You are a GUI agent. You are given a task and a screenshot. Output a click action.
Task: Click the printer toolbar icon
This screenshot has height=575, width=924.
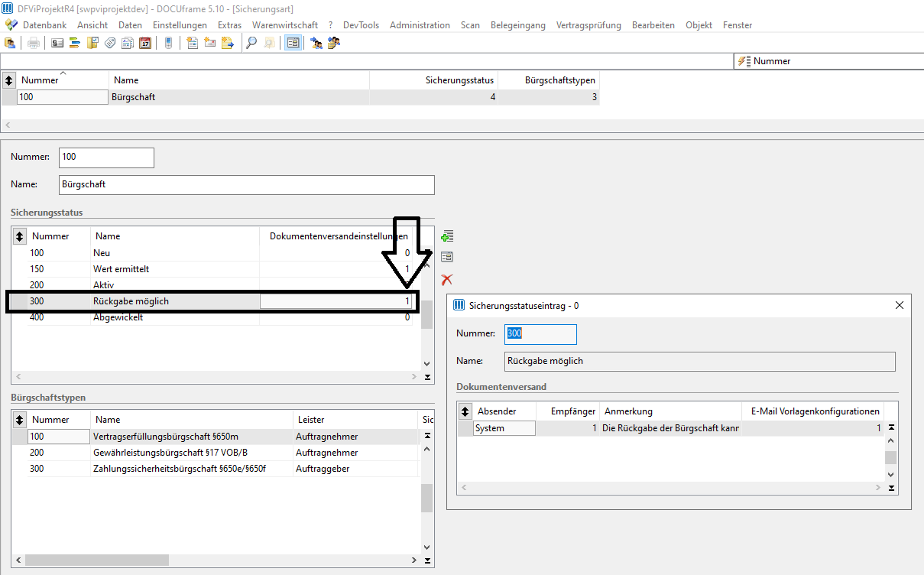coord(34,43)
